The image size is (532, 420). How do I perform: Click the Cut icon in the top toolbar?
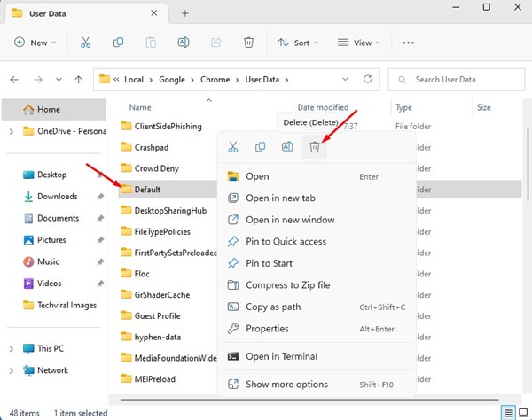pyautogui.click(x=85, y=43)
